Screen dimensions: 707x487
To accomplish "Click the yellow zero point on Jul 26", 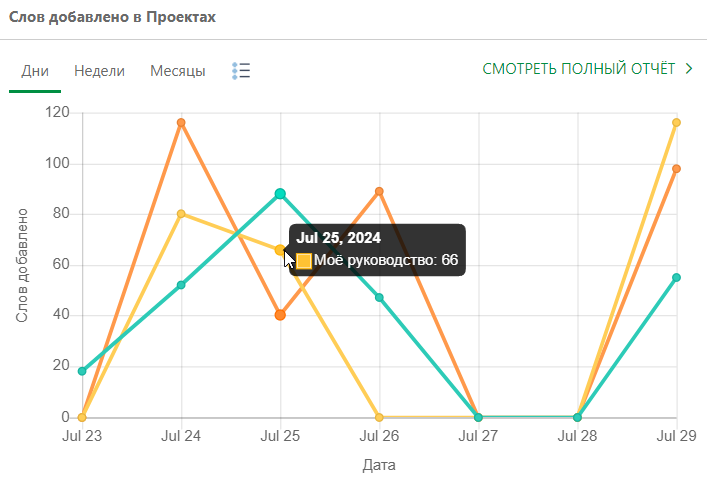I will pyautogui.click(x=379, y=417).
